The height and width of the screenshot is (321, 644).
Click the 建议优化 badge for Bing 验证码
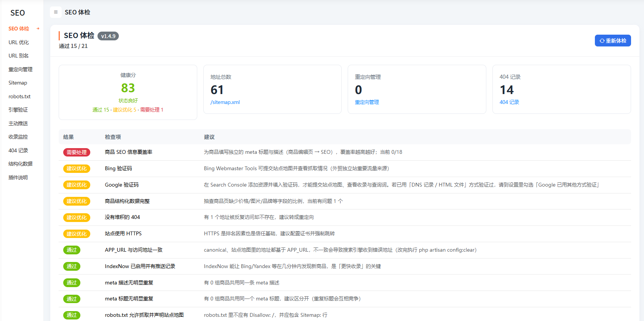[x=77, y=168]
